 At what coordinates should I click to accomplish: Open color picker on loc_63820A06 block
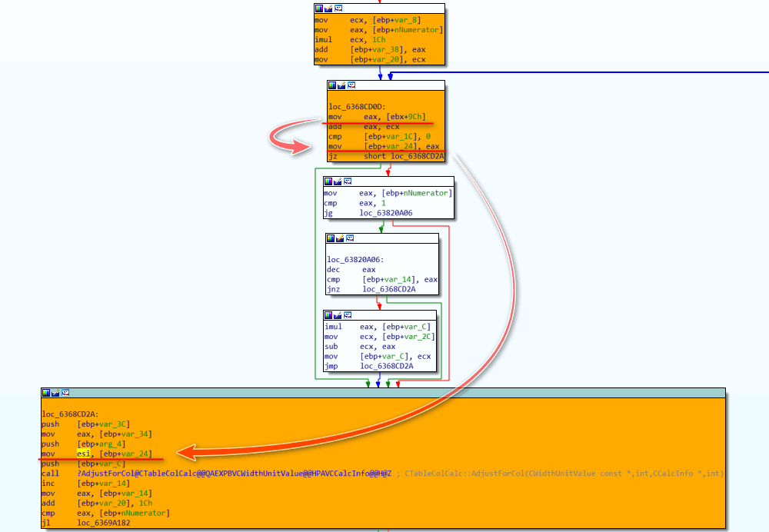pyautogui.click(x=331, y=238)
